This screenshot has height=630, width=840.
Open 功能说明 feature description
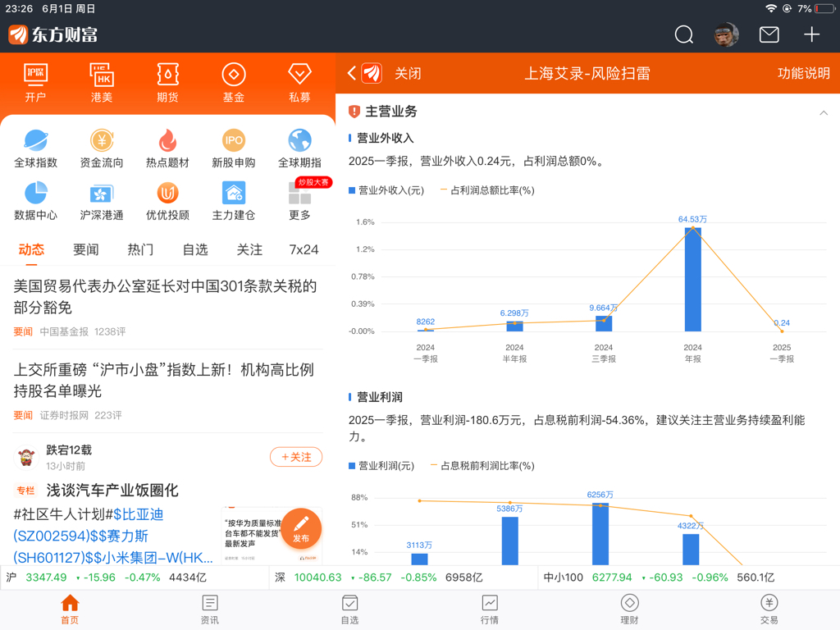[x=804, y=73]
